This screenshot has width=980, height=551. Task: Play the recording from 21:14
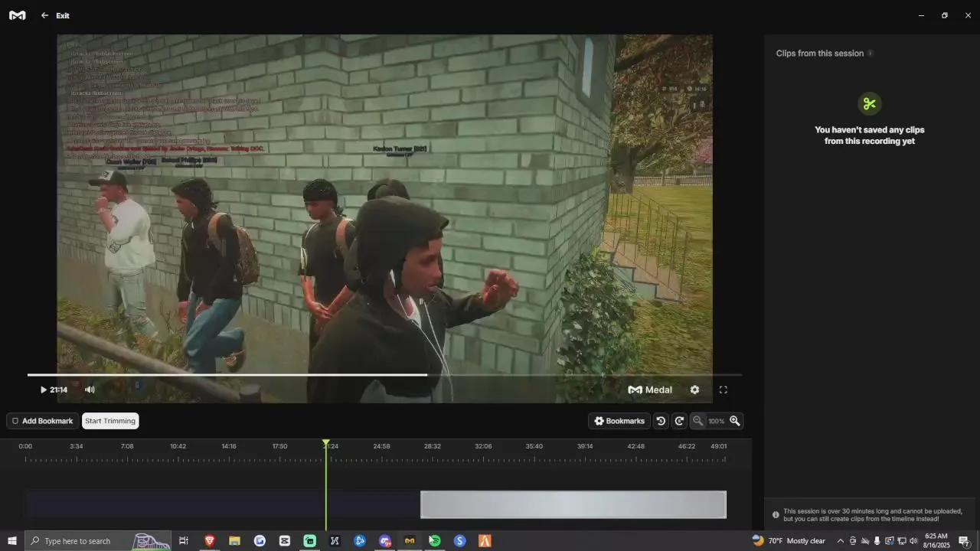[44, 390]
